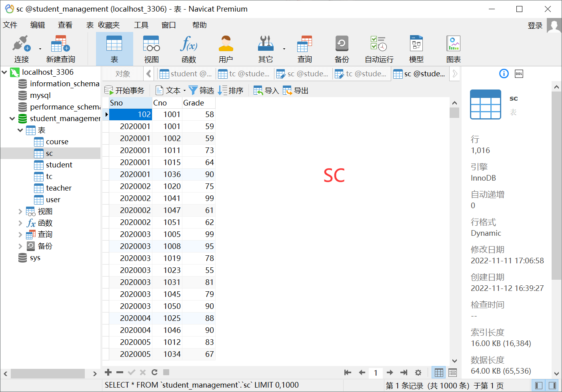The image size is (562, 392).
Task: Click the data grid vertical scrollbar
Action: point(454,232)
